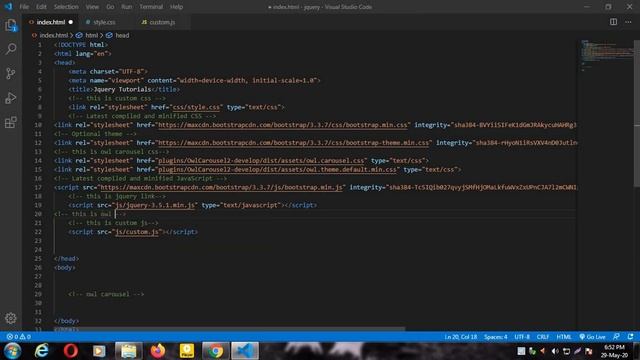
Task: Open the Terminal menu
Action: tap(151, 7)
